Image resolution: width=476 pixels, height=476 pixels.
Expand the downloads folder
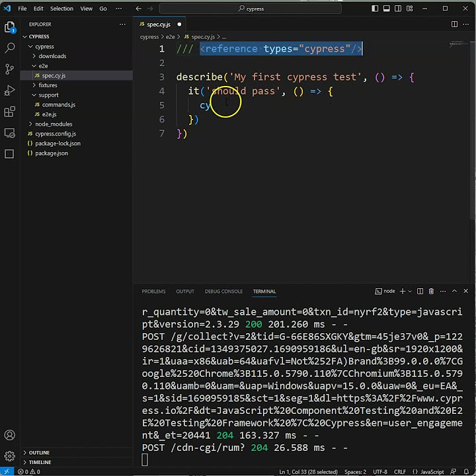(34, 56)
